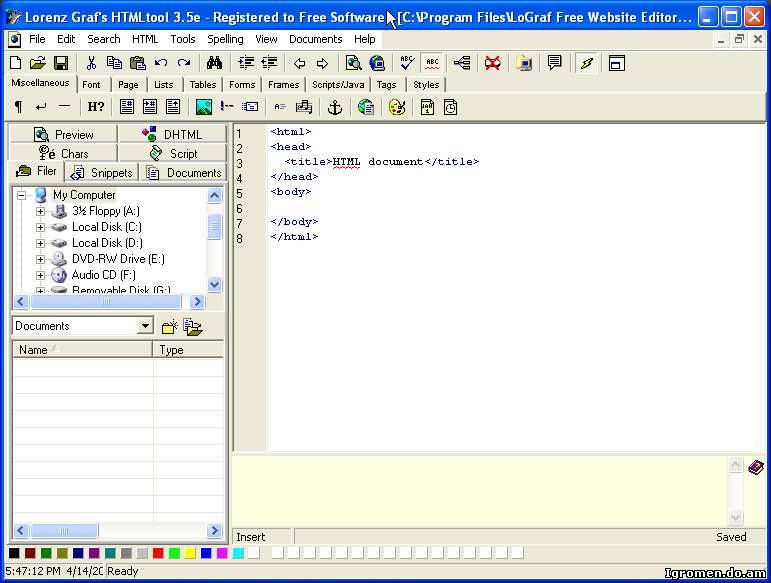Expand the 3½ Floppy (A:) node

point(40,211)
